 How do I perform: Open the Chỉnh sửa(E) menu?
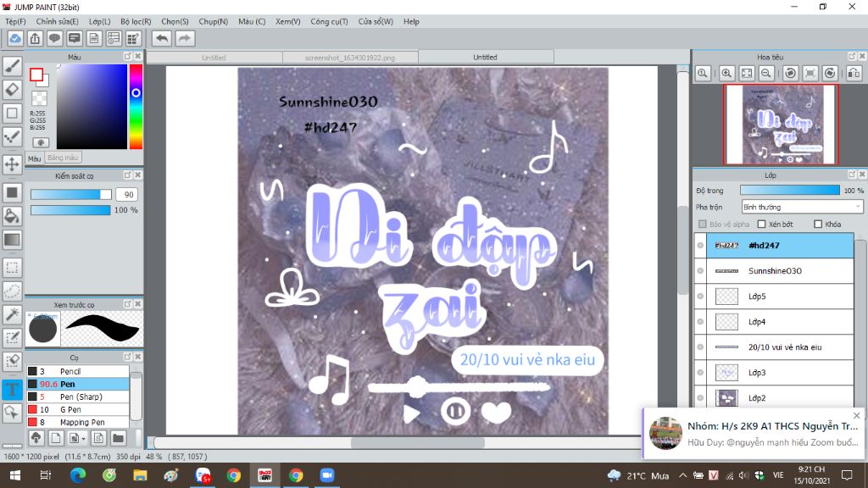click(57, 21)
